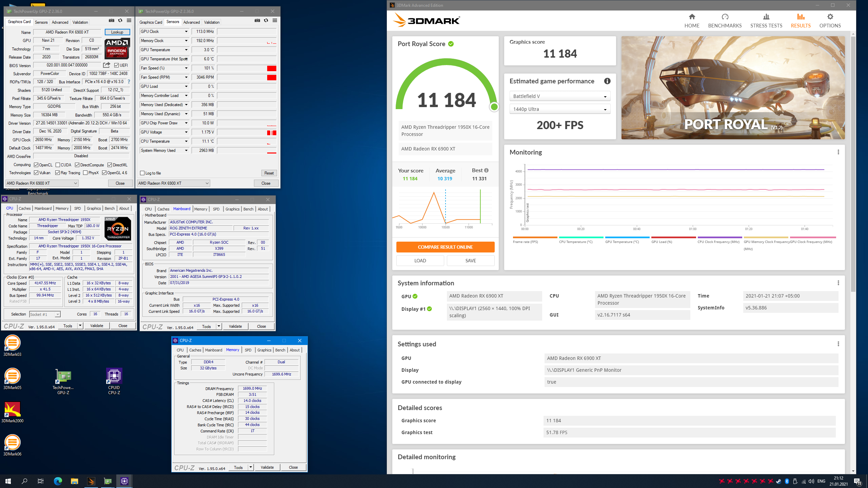
Task: Open Windows Start menu
Action: [8, 481]
